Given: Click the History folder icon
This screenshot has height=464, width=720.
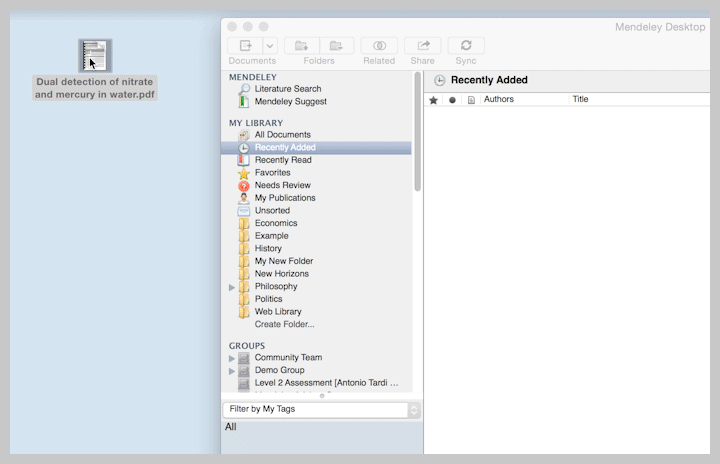Looking at the screenshot, I should coord(244,249).
